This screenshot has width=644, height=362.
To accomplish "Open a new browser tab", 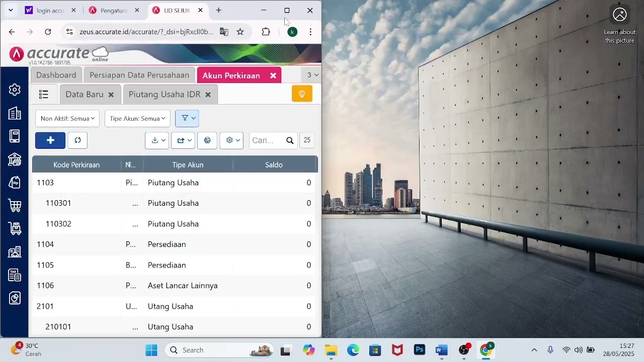I will pos(218,10).
